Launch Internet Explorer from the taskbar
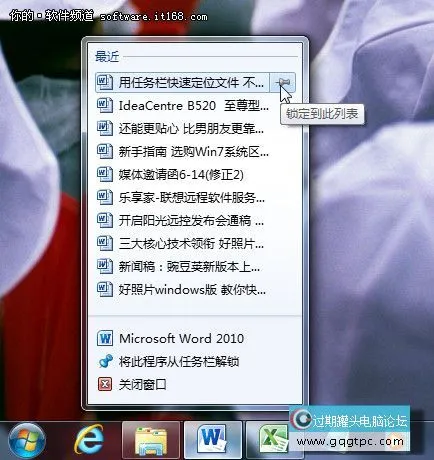 click(89, 440)
